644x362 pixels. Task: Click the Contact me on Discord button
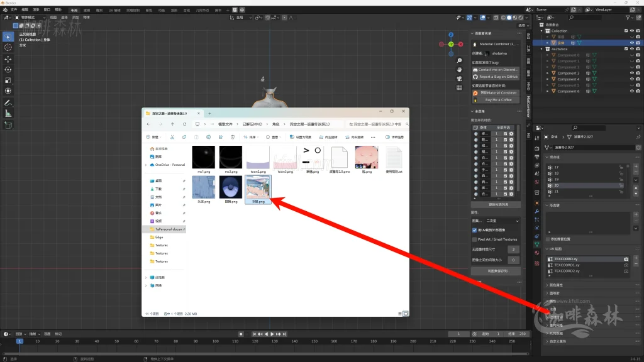[x=496, y=70]
